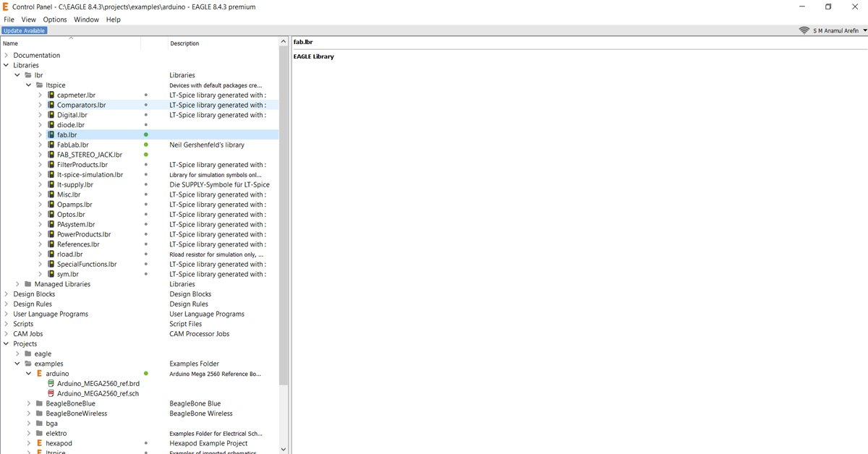This screenshot has height=454, width=868.
Task: Select the Design Rules tree item
Action: pos(33,304)
